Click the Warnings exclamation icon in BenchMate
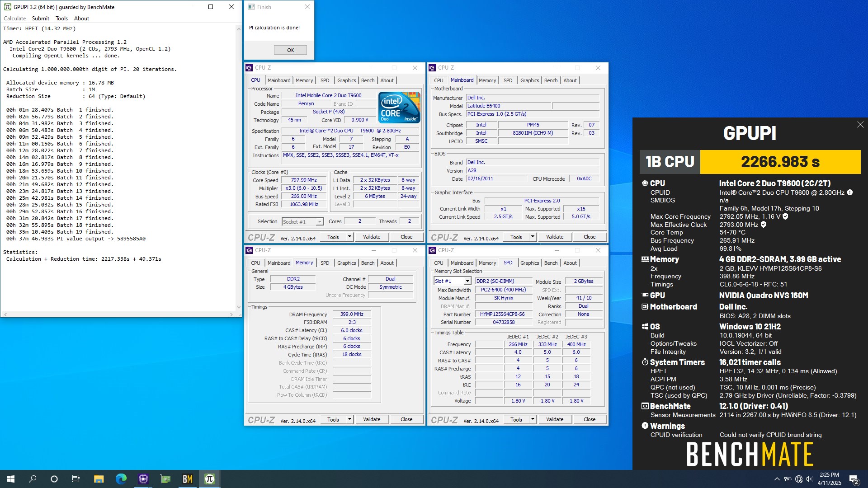 (x=645, y=426)
